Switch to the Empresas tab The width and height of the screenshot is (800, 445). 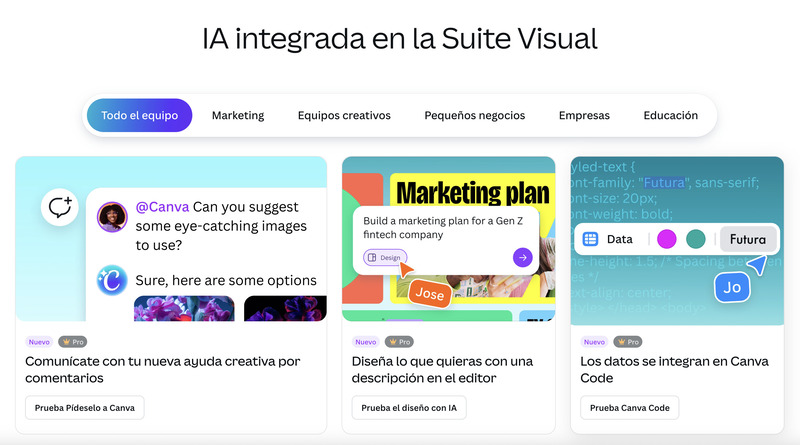[584, 115]
